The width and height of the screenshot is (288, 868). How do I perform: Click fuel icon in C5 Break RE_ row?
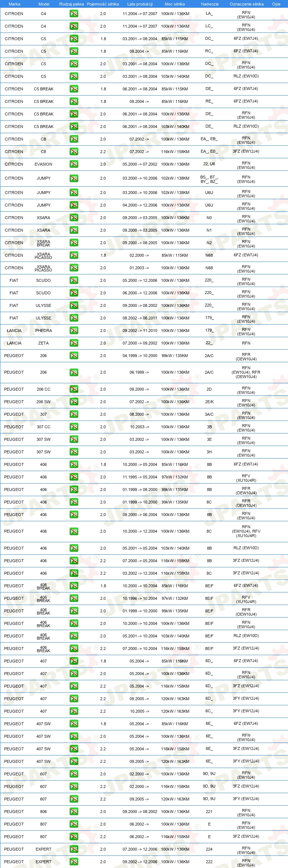(74, 101)
